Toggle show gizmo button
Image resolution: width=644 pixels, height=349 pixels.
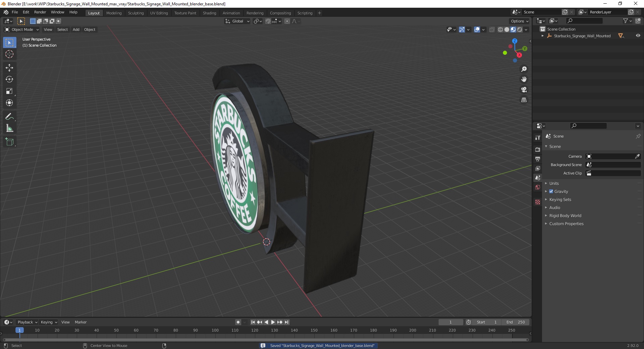[462, 30]
